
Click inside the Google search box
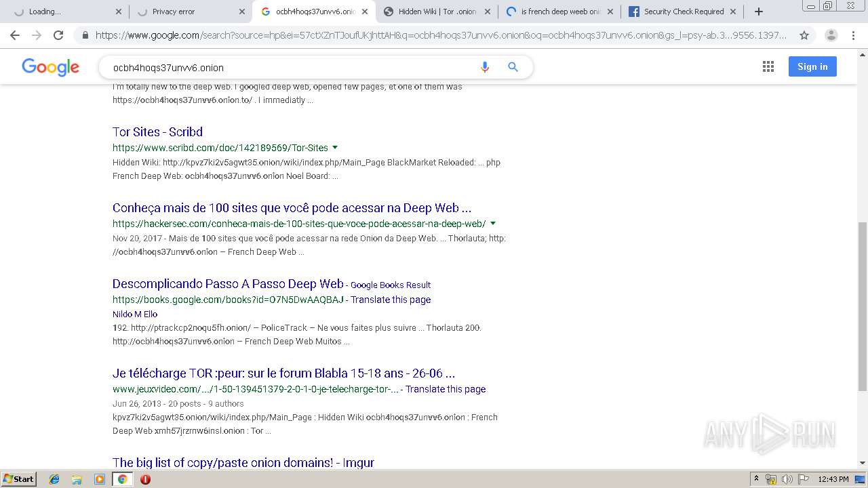click(x=292, y=67)
